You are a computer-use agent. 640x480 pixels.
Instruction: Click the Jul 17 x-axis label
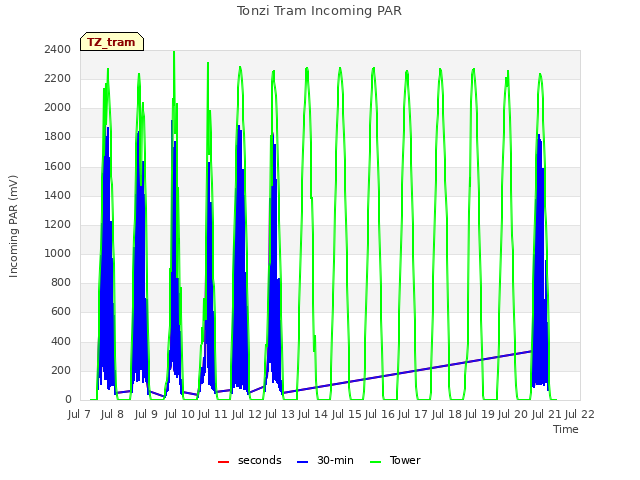click(413, 414)
